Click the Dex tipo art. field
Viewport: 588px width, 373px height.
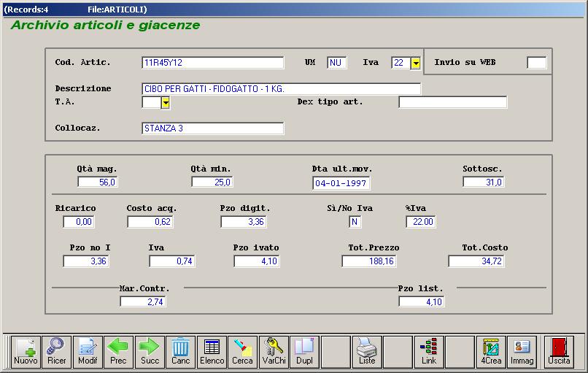point(452,102)
